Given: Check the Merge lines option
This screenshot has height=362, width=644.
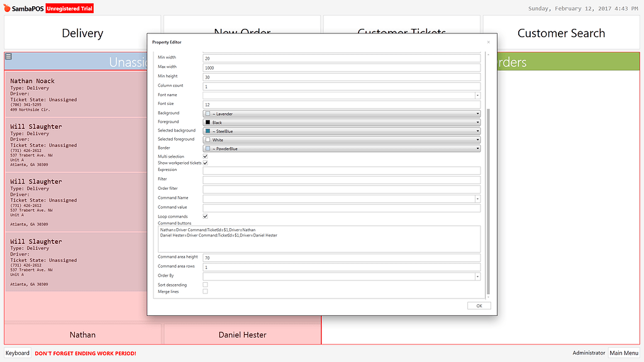Looking at the screenshot, I should click(x=204, y=291).
